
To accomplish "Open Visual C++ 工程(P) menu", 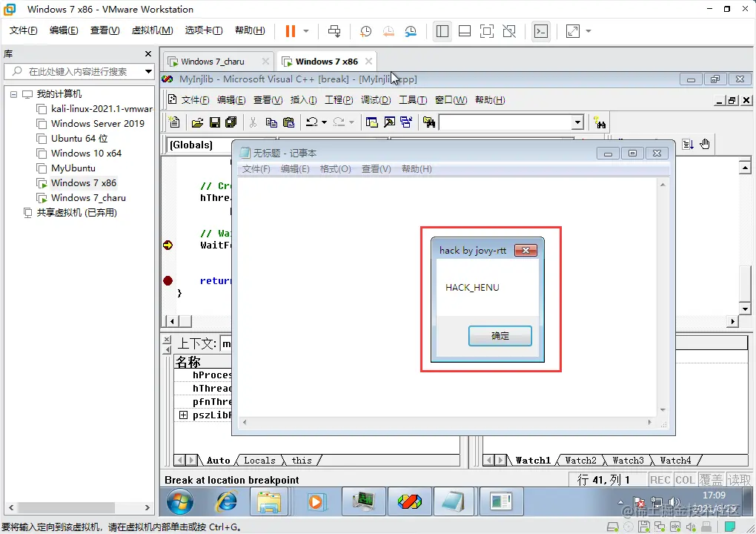I will click(x=339, y=100).
